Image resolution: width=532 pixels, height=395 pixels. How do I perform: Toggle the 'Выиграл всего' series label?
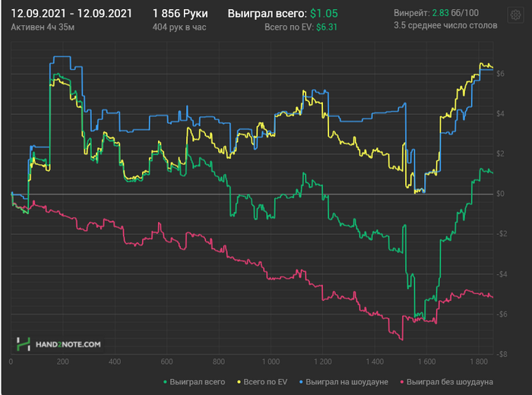[x=198, y=381]
